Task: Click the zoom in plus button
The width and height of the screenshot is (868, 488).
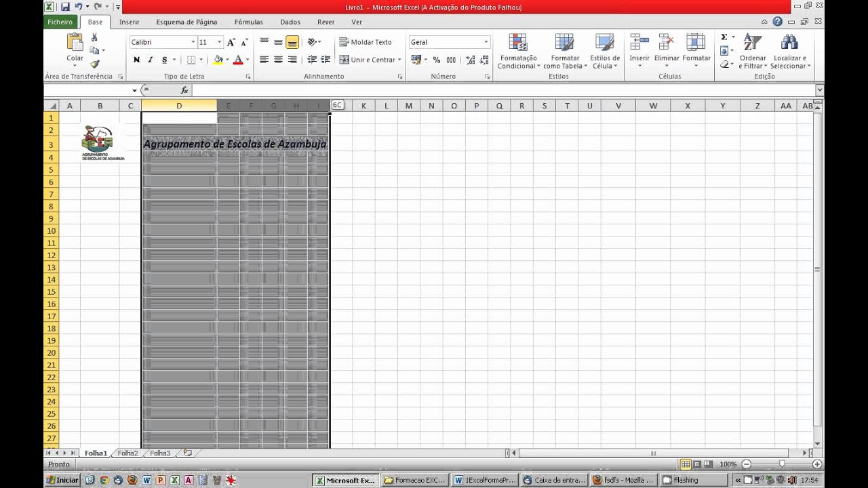Action: coord(817,464)
